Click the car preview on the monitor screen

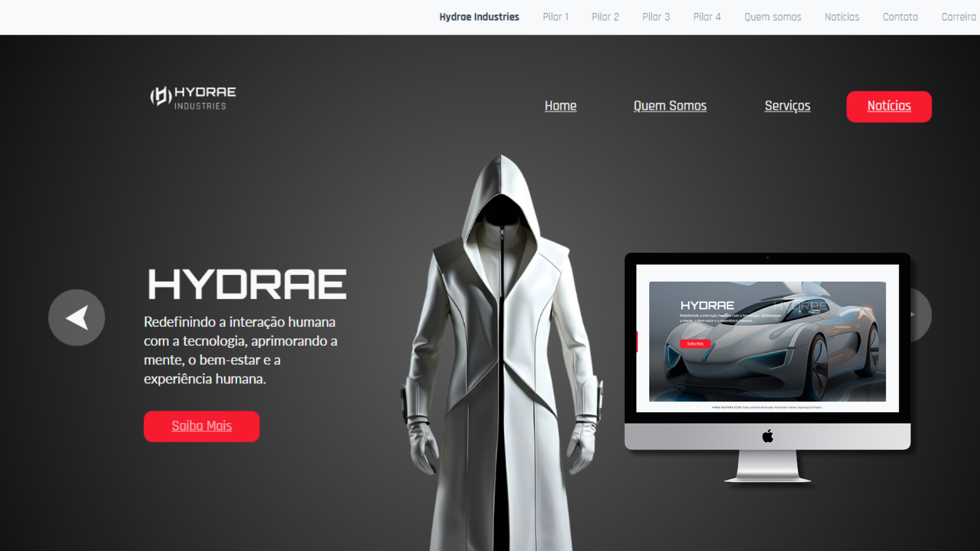coord(786,357)
